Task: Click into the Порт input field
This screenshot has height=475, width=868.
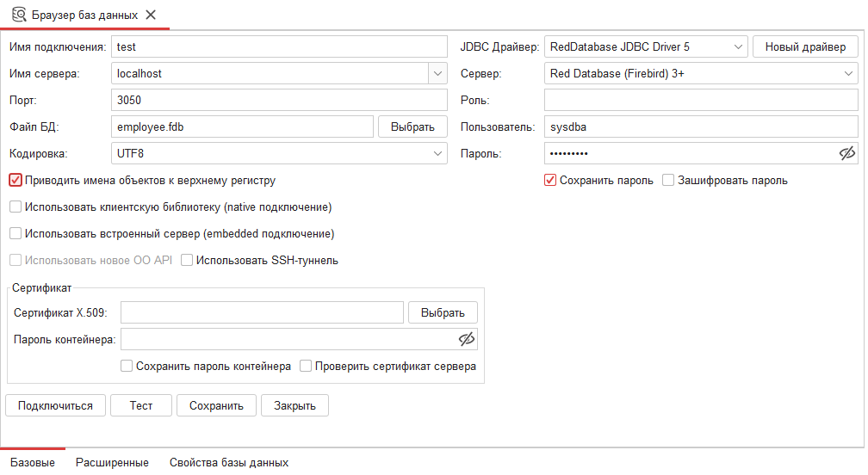Action: 279,101
